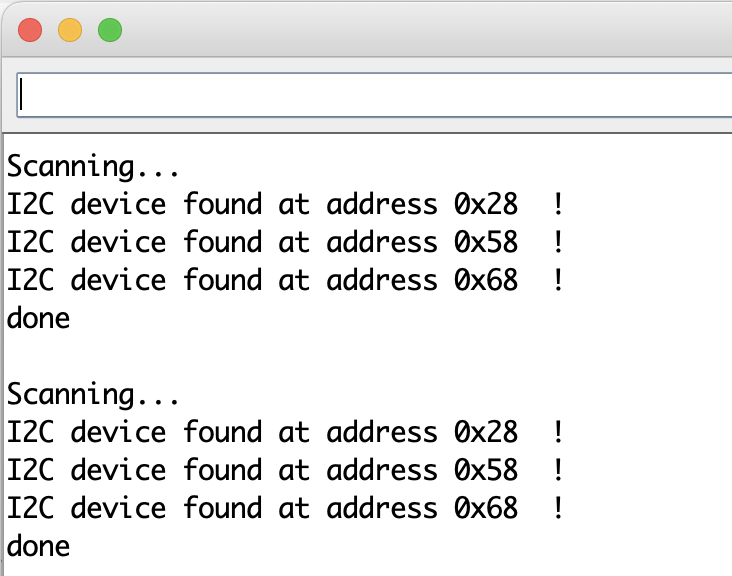
Task: Minimize window using the yellow button
Action: click(x=70, y=30)
